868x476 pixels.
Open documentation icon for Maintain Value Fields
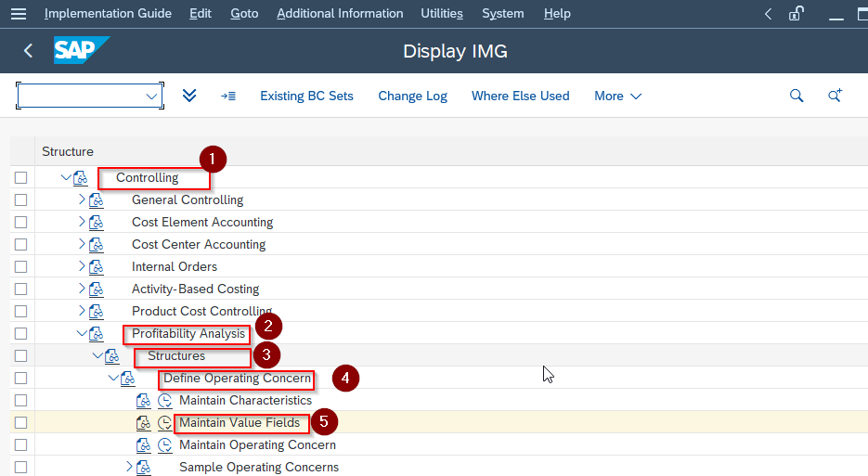[143, 423]
